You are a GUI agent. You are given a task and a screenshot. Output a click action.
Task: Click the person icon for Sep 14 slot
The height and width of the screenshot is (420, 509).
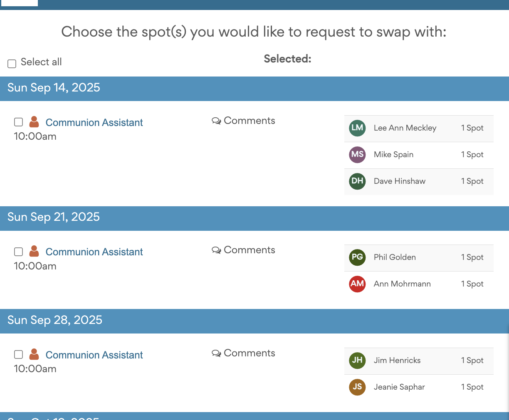34,122
